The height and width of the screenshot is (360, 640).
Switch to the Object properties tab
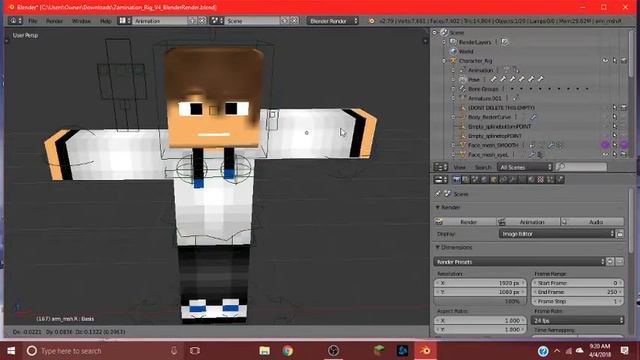pyautogui.click(x=494, y=180)
